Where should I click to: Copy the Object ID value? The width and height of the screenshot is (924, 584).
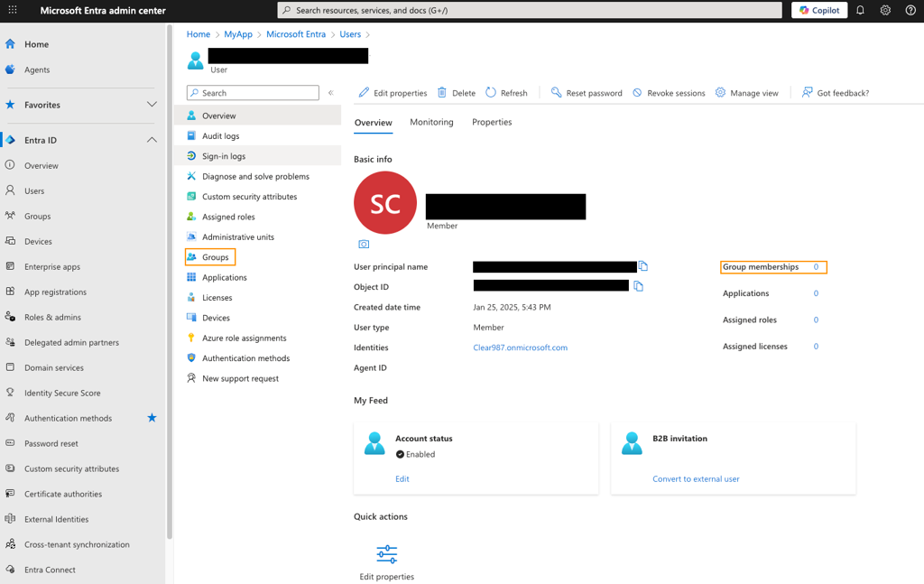click(x=638, y=286)
